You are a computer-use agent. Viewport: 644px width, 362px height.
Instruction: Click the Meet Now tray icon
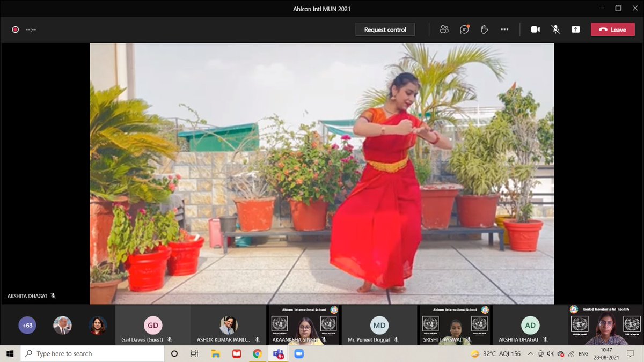coord(541,353)
